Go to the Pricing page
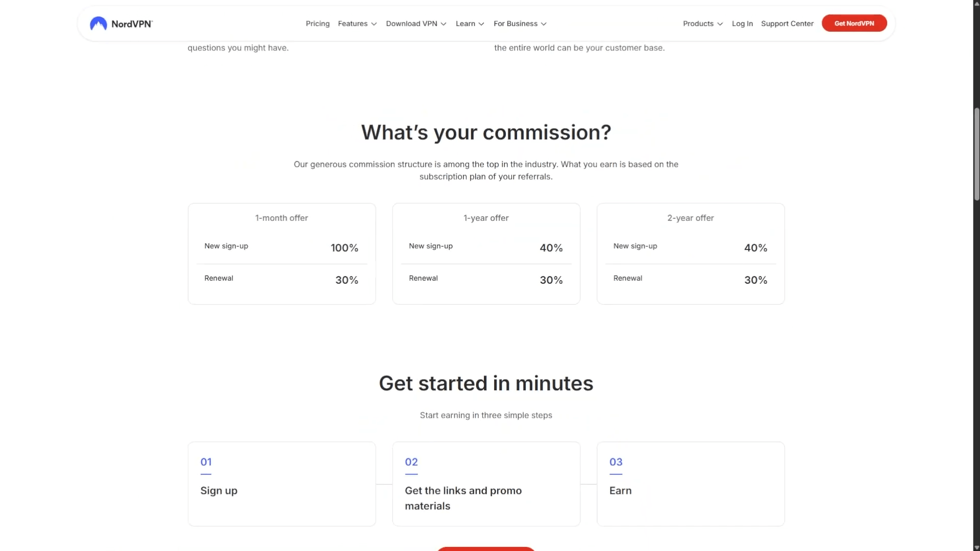Viewport: 980px width, 551px height. pos(317,23)
